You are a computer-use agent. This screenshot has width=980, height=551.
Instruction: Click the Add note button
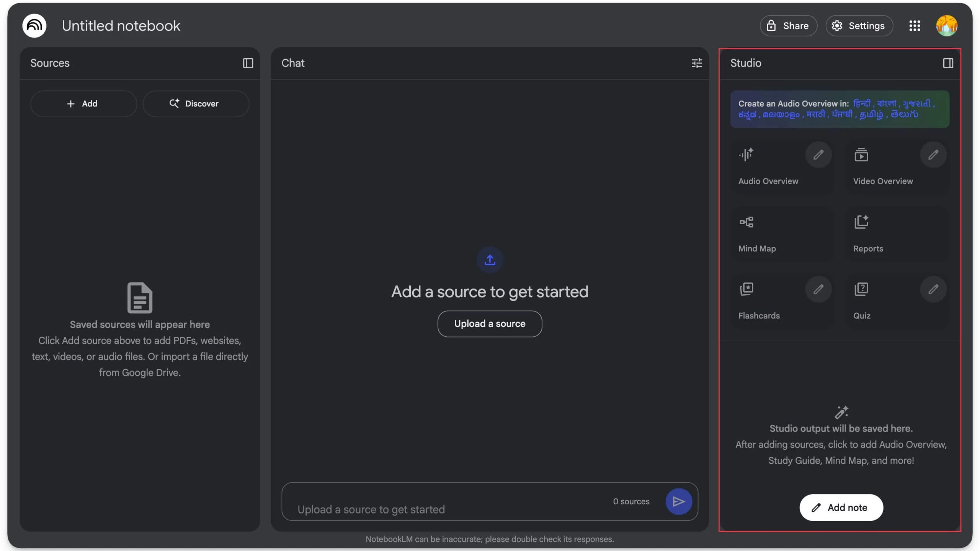tap(841, 507)
